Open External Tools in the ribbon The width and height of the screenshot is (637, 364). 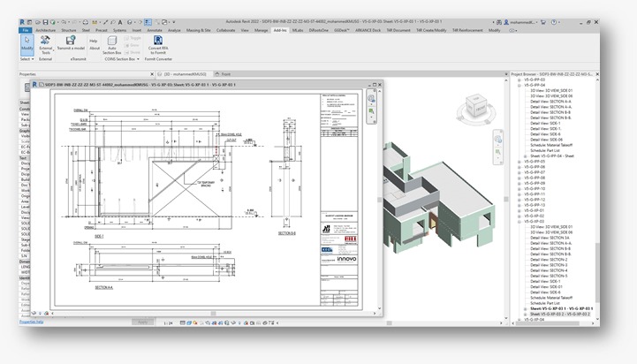(46, 45)
